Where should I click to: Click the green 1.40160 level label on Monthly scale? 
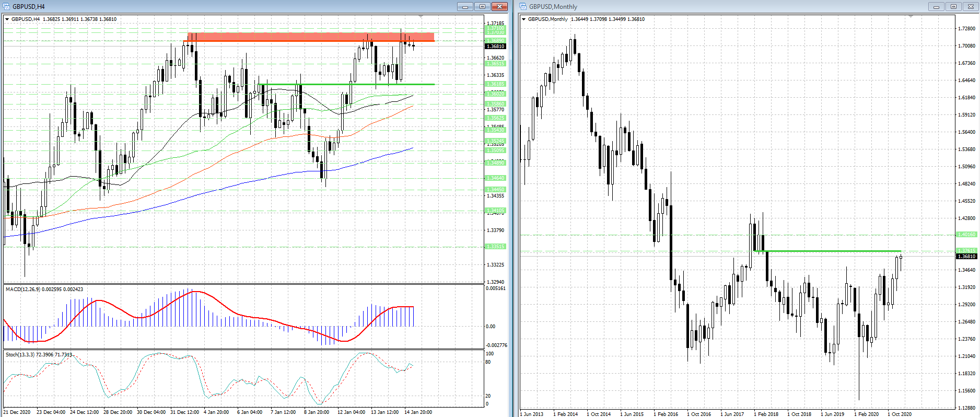tap(966, 235)
